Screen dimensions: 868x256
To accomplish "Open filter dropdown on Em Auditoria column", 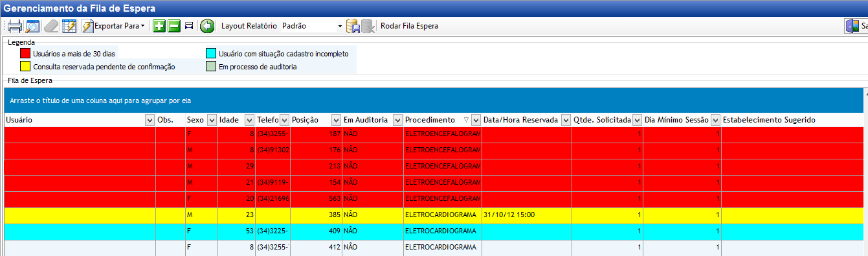I will [397, 120].
